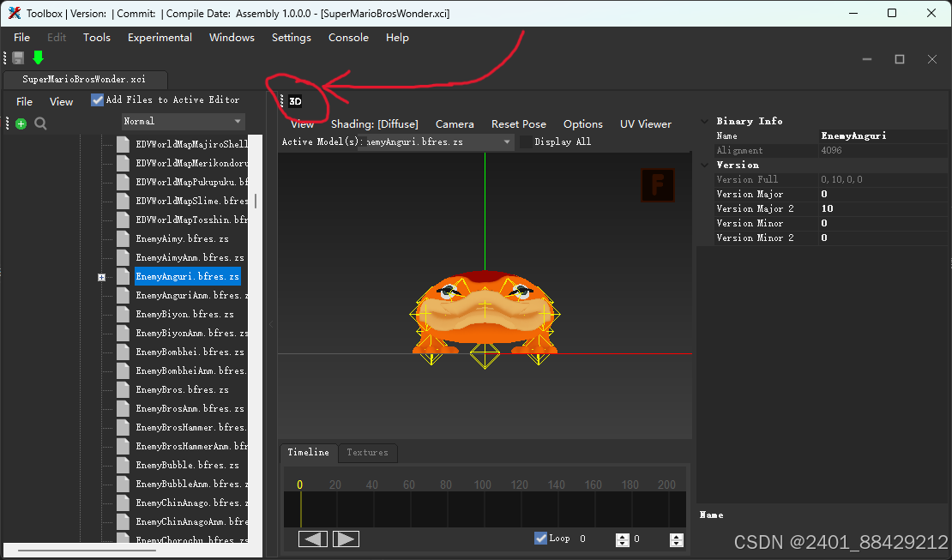The width and height of the screenshot is (952, 560).
Task: Minimize the inner document window
Action: click(x=867, y=59)
